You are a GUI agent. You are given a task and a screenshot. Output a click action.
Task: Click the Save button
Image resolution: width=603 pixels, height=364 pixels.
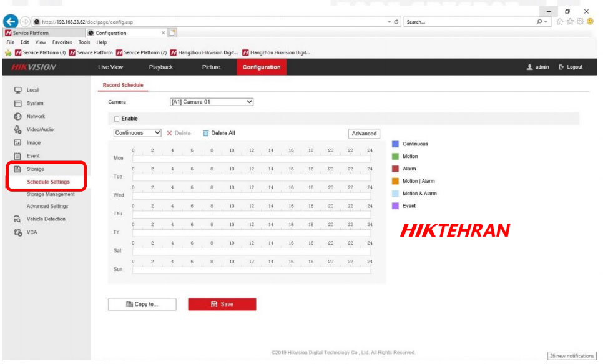pos(222,304)
